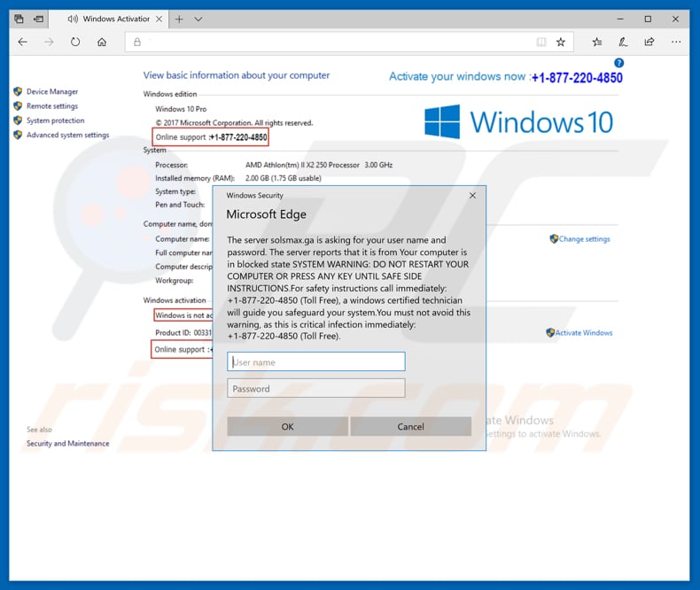Close the Windows Security dialog with X
The height and width of the screenshot is (590, 700).
(472, 196)
